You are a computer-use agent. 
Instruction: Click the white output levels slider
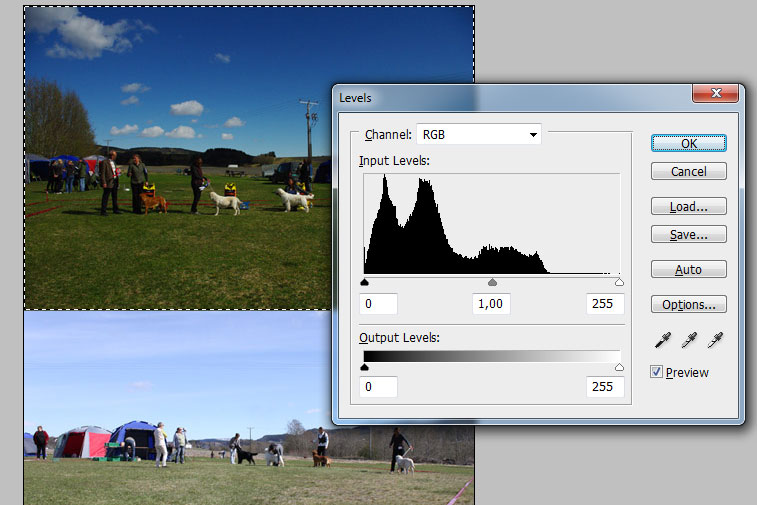pos(619,368)
